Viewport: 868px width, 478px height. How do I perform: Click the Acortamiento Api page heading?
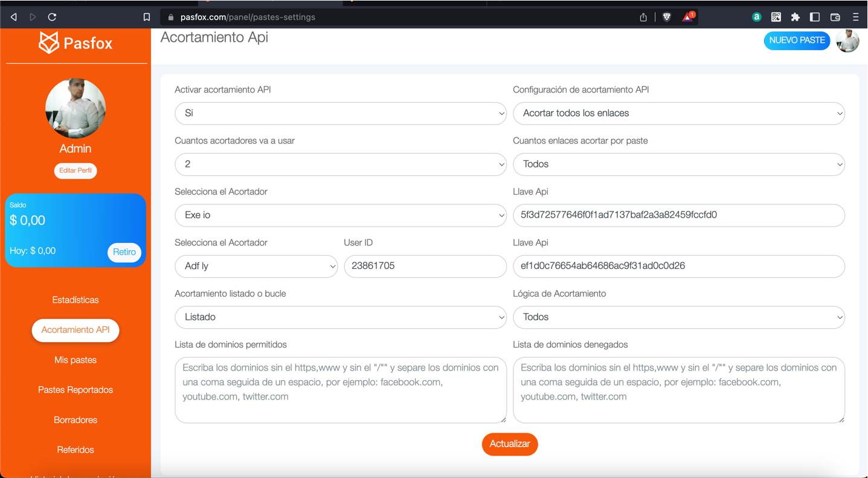pos(214,37)
